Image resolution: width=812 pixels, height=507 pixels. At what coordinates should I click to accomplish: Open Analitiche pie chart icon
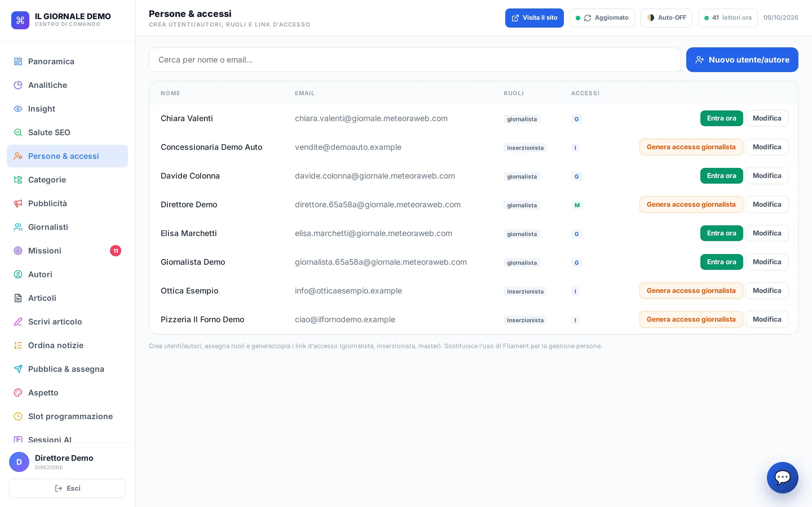pyautogui.click(x=18, y=85)
